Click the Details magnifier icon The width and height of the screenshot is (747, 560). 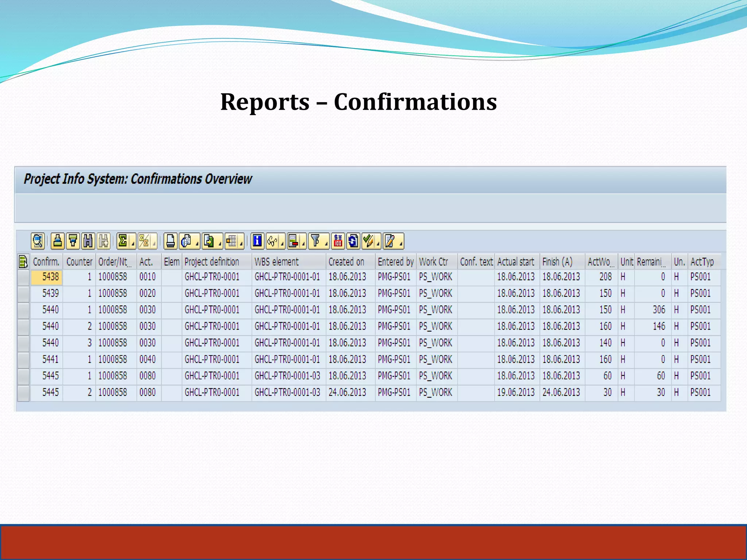[38, 241]
